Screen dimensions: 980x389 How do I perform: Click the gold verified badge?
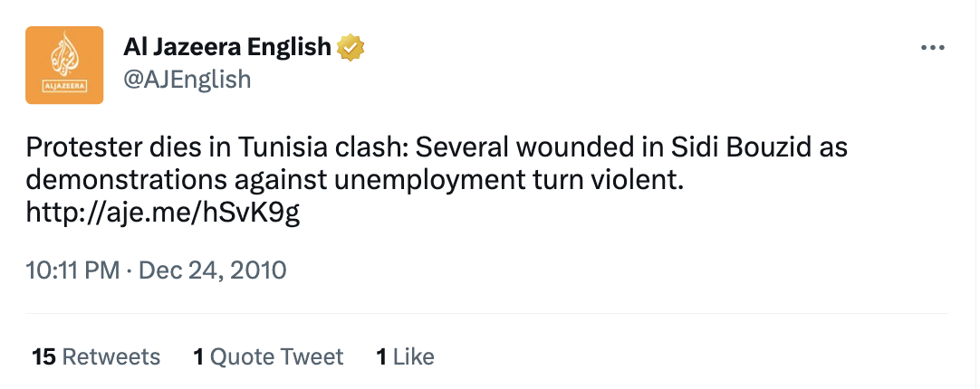(x=351, y=48)
